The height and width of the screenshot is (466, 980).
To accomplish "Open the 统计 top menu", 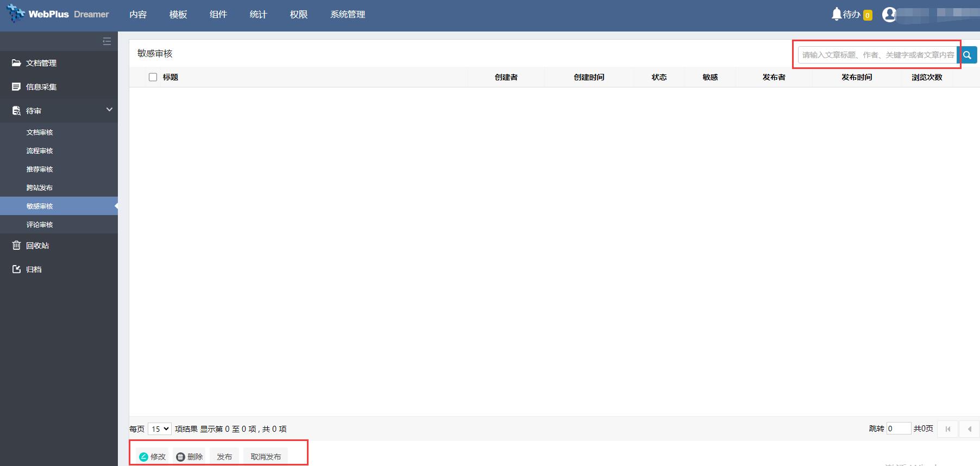I will (259, 15).
